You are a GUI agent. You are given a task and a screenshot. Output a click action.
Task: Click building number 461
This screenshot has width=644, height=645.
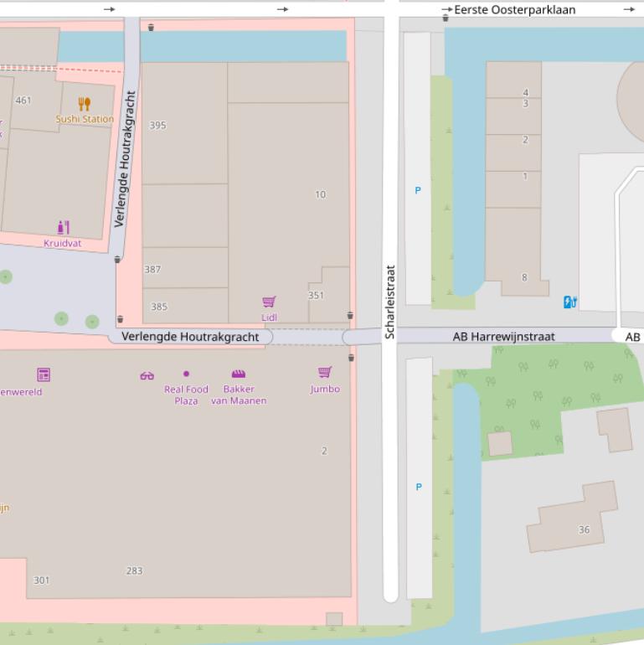pos(23,101)
